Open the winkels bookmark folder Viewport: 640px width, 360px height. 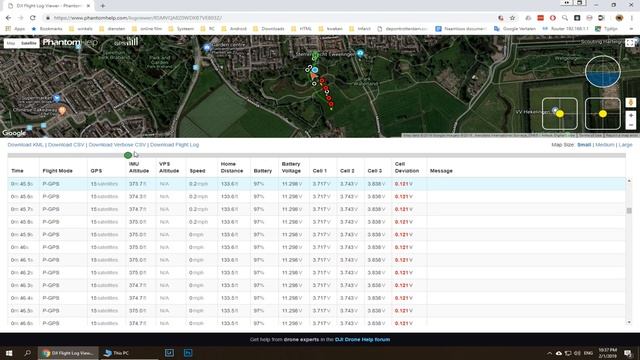(81, 29)
